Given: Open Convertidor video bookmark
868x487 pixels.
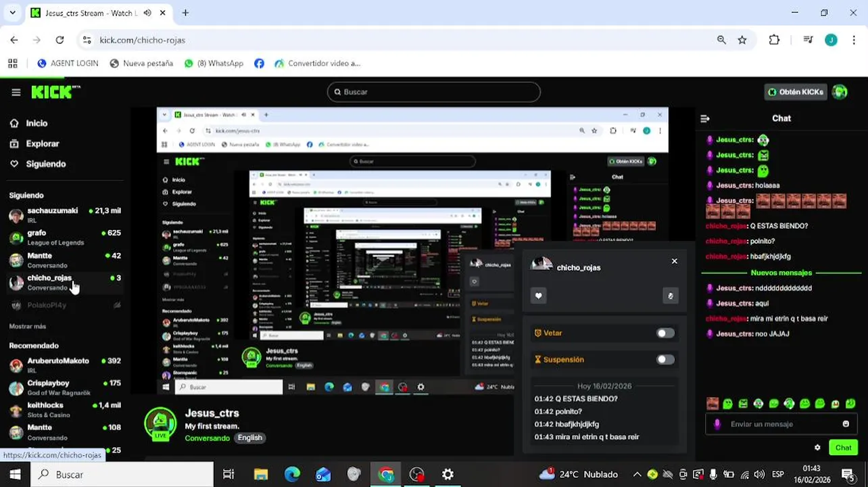Looking at the screenshot, I should click(x=317, y=63).
